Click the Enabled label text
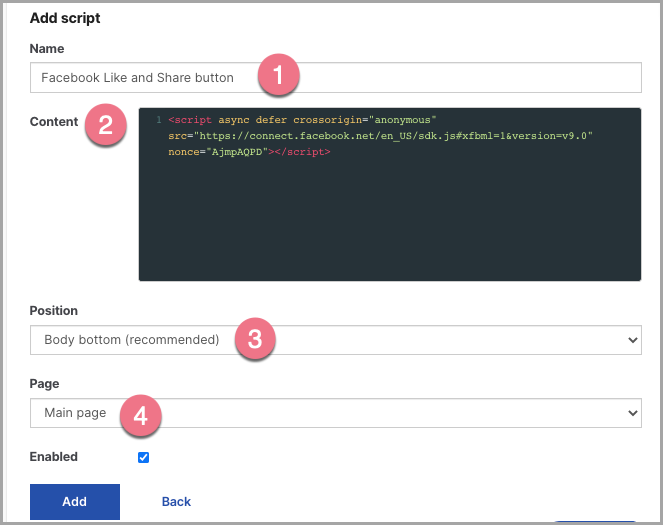Screen dimensions: 663x525 (54, 457)
